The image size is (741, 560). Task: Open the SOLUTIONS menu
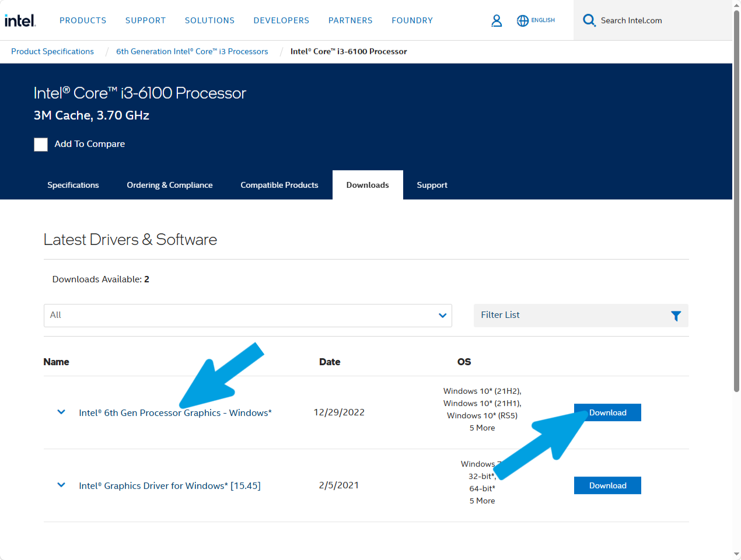(210, 20)
